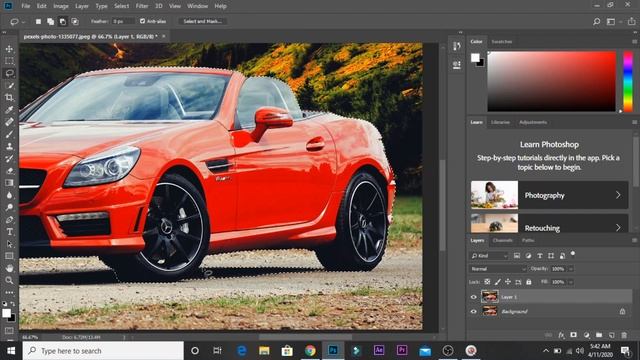Click the Lock image pixels brush icon
640x360 pixels.
(498, 282)
